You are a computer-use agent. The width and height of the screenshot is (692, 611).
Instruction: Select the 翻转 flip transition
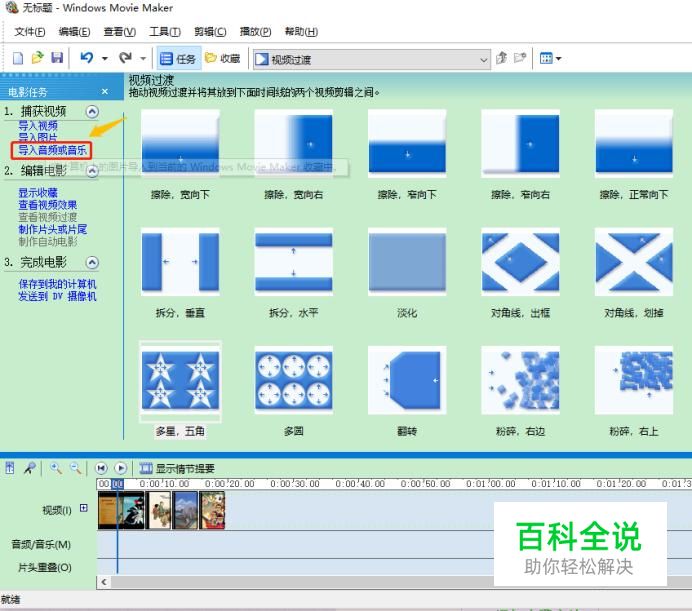coord(407,380)
